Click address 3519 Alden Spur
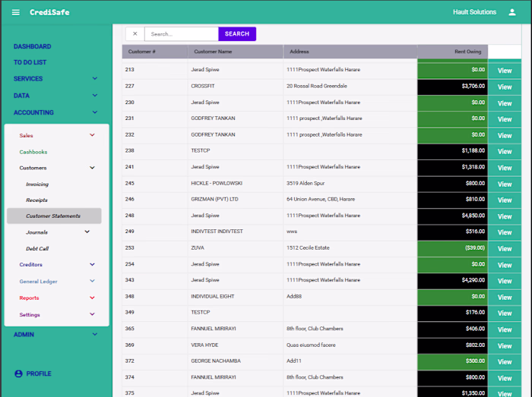 point(306,183)
